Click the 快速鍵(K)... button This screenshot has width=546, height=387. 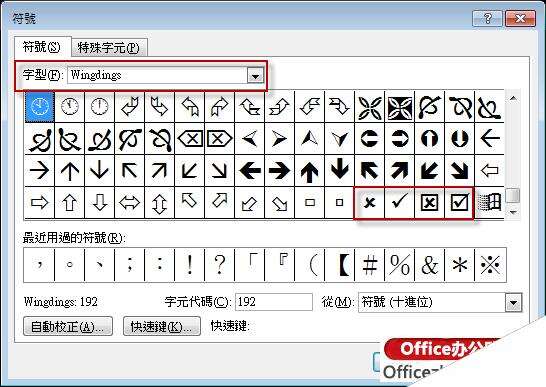pos(162,326)
